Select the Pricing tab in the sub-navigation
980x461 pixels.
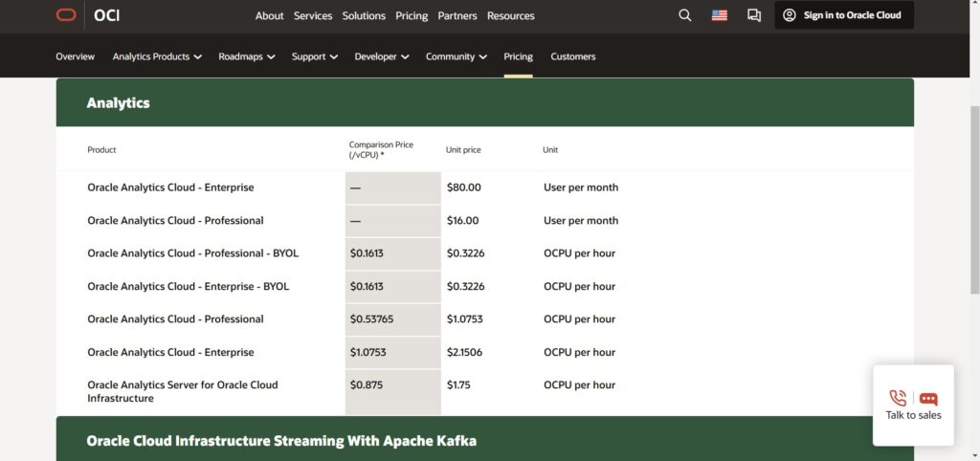(x=518, y=56)
